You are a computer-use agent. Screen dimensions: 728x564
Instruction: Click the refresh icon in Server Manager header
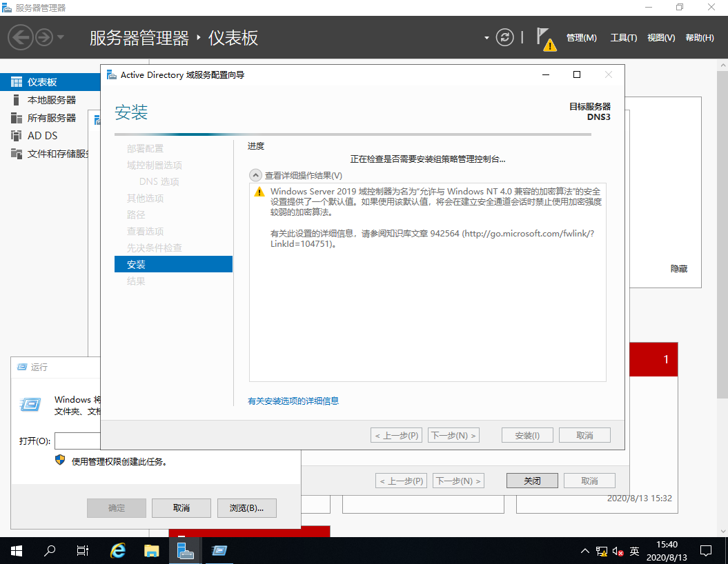tap(504, 37)
